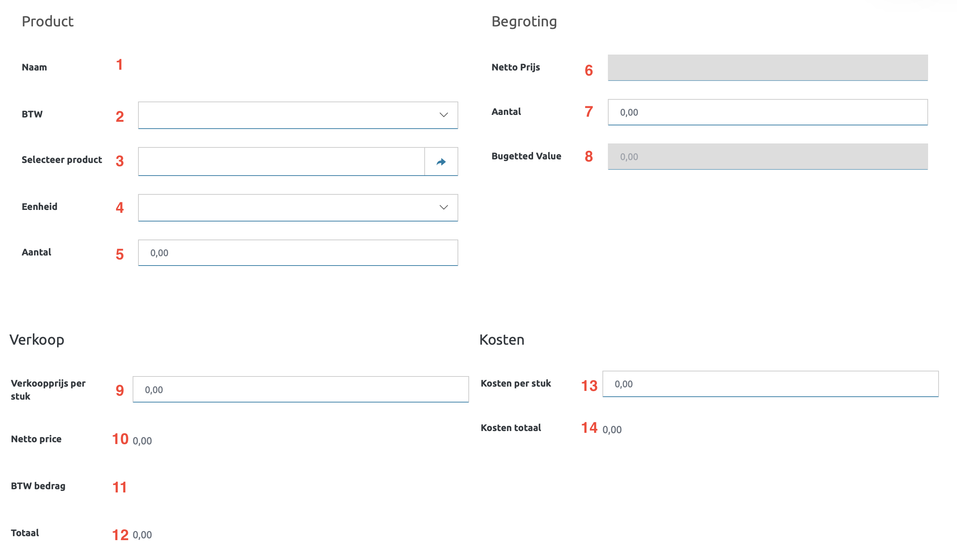
Task: Click the disabled Bugetted Value field
Action: (x=768, y=157)
